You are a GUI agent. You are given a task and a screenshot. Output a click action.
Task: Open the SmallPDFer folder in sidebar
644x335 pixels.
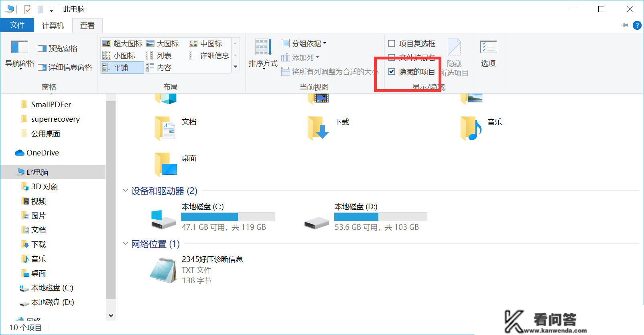point(51,104)
